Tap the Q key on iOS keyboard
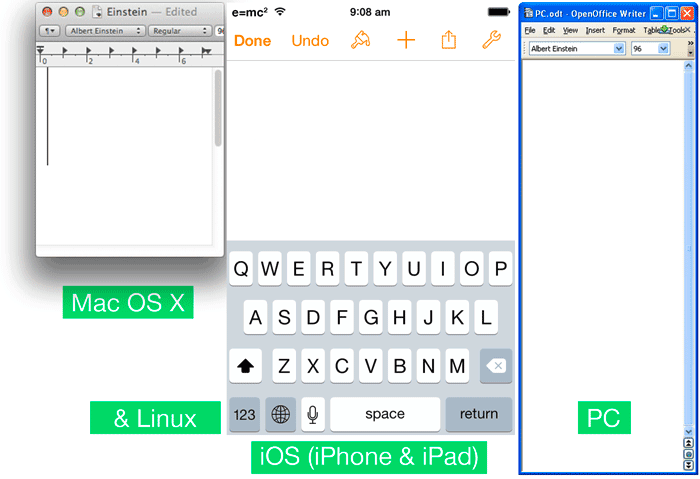Viewport: 700px width, 479px height. 241,269
